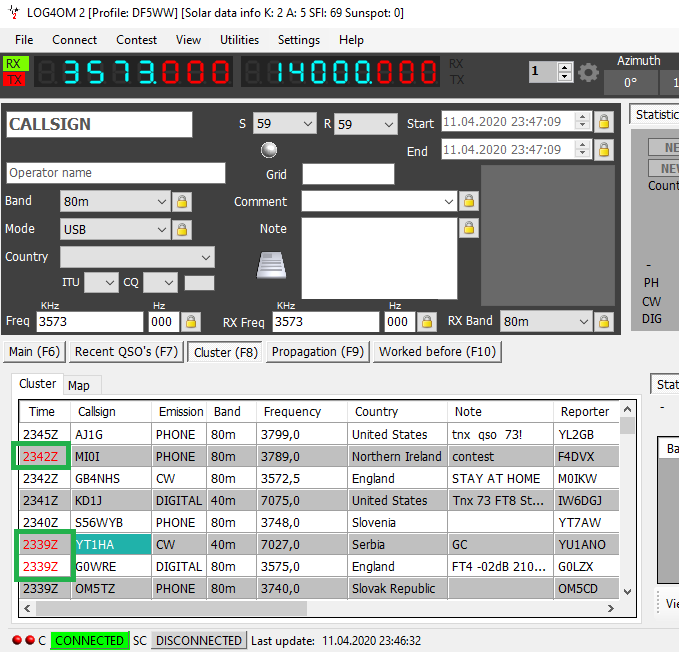Click the cluster table horizontal scrollbar
Viewport: 679px width, 652px height.
(171, 608)
